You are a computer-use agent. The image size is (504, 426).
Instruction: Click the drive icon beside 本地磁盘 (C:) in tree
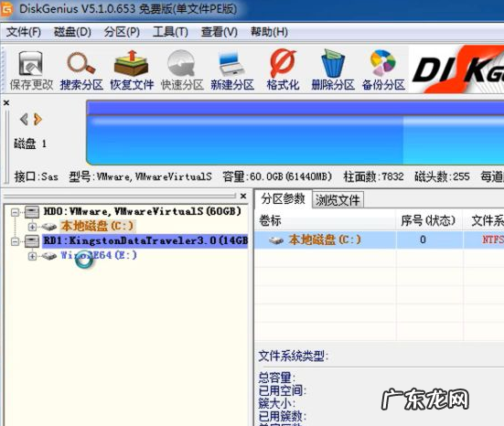coord(49,227)
